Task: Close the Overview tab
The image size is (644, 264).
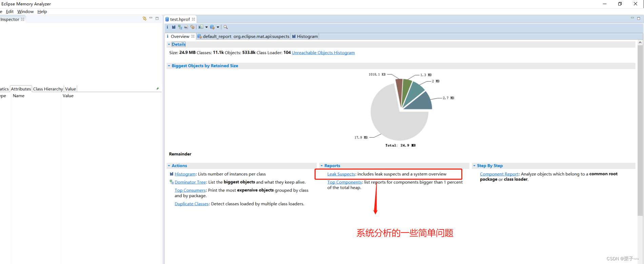Action: coord(193,36)
